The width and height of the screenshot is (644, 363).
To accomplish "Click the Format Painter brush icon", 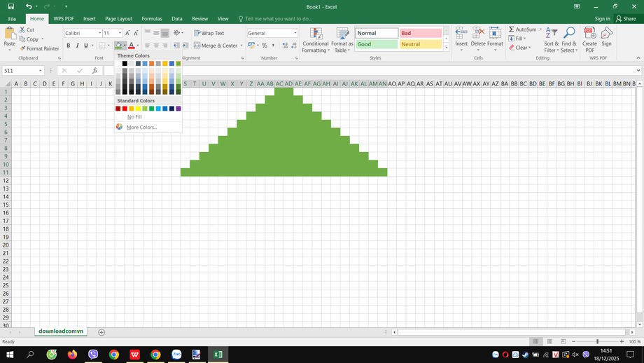I will (x=22, y=49).
